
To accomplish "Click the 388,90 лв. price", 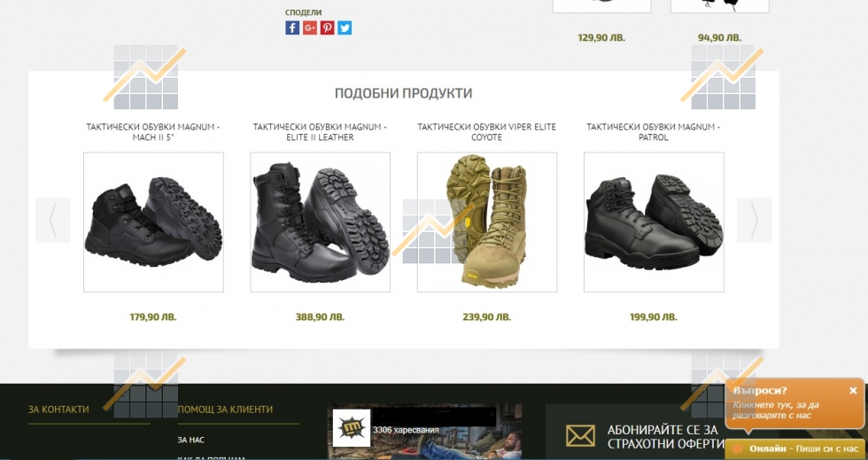I will point(320,317).
